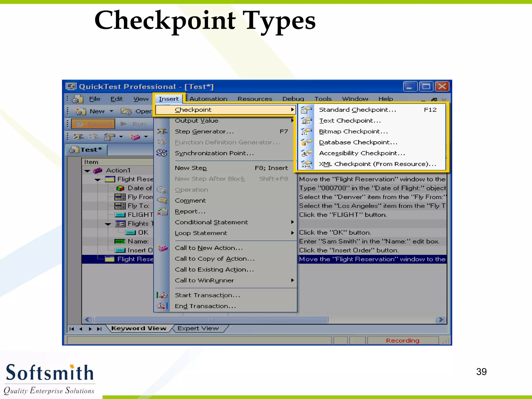The height and width of the screenshot is (399, 532).
Task: Click the horizontal scrollbar left arrow
Action: [x=88, y=320]
